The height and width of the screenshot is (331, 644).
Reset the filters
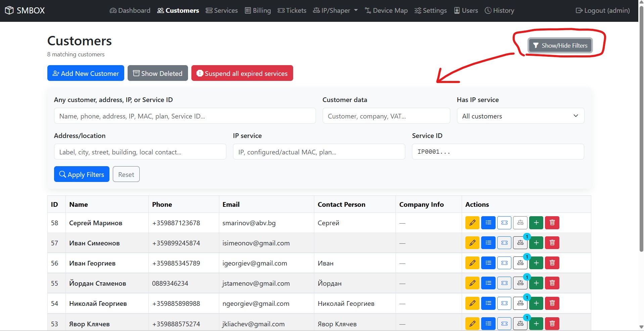tap(126, 174)
